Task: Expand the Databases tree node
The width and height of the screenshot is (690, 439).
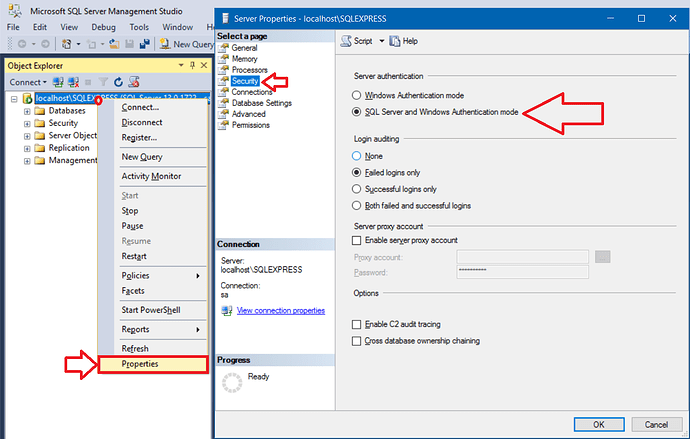Action: click(x=26, y=111)
